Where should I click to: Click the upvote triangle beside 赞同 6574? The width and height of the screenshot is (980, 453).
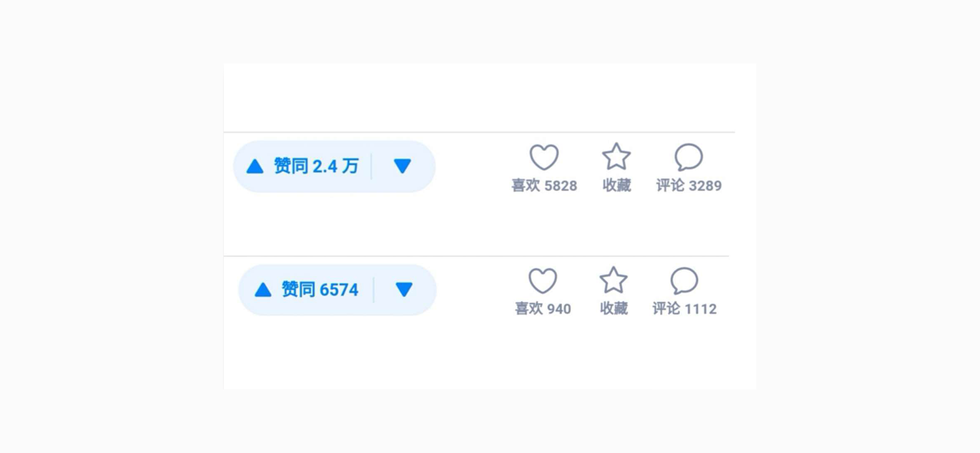pos(263,290)
